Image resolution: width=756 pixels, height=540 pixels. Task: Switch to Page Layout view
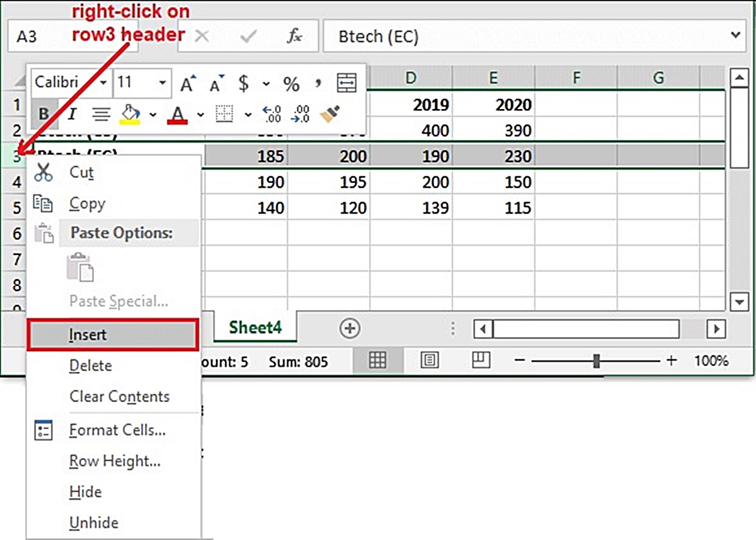pos(430,360)
